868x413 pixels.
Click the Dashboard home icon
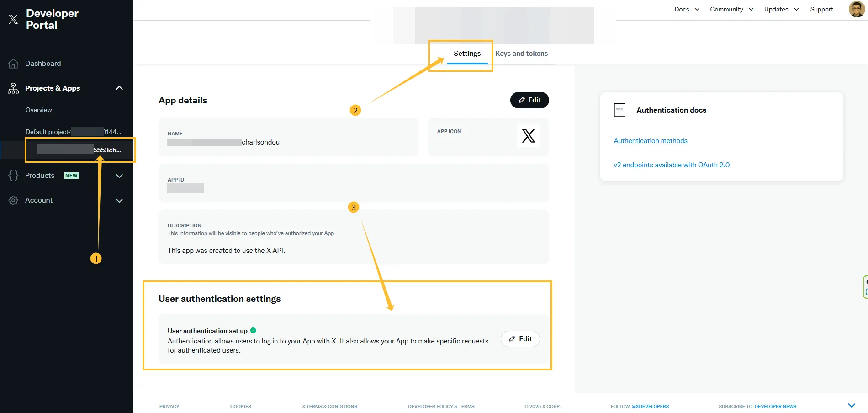[12, 63]
